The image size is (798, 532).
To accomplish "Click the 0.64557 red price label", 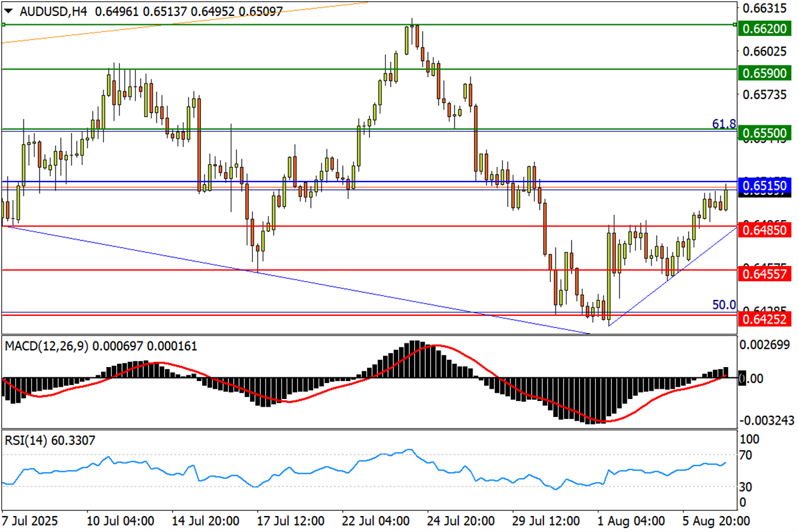I will (x=765, y=274).
